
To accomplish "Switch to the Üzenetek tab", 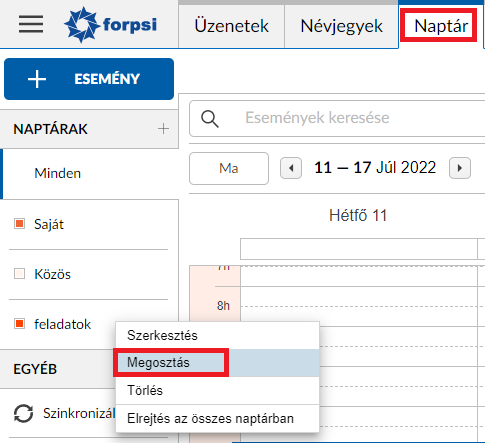I will (x=231, y=26).
